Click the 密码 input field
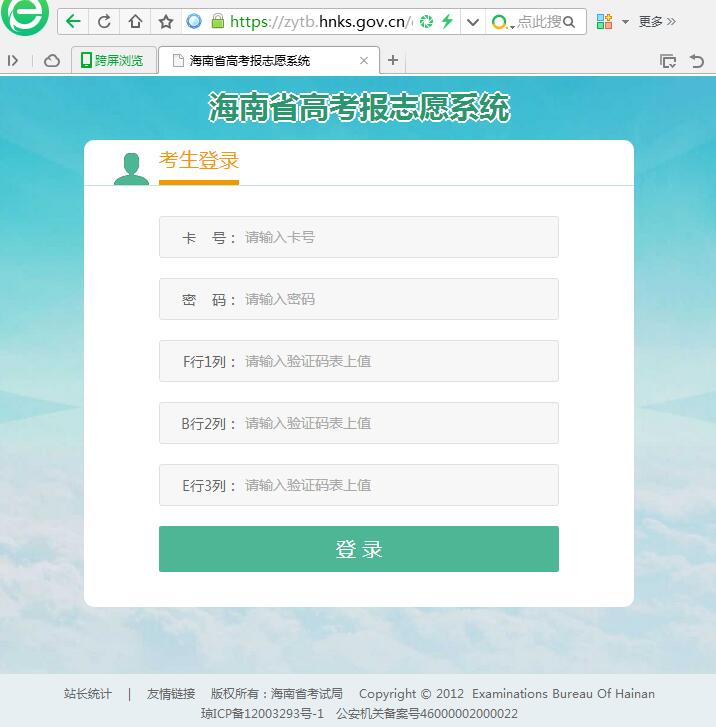Screen dimensions: 716x727 (x=358, y=299)
